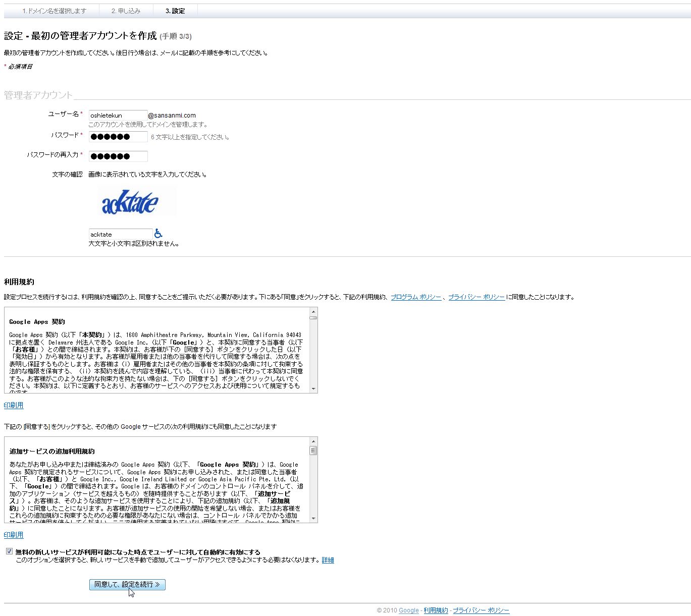Open 印刷用 link below 追加サービス terms box
Viewport: 691px width, 616px height.
click(14, 535)
